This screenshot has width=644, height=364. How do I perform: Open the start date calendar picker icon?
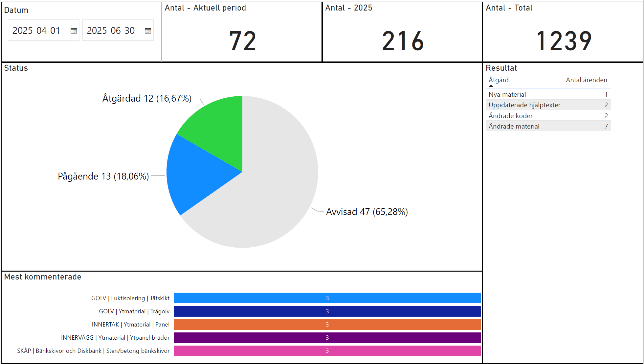[74, 31]
